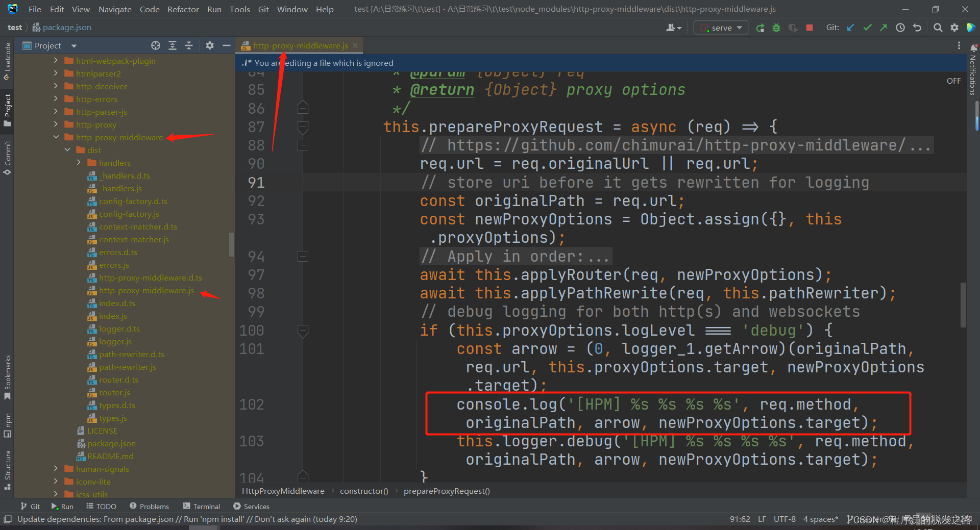Viewport: 980px width, 530px height.
Task: Open the Project view dropdown arrow
Action: point(74,46)
